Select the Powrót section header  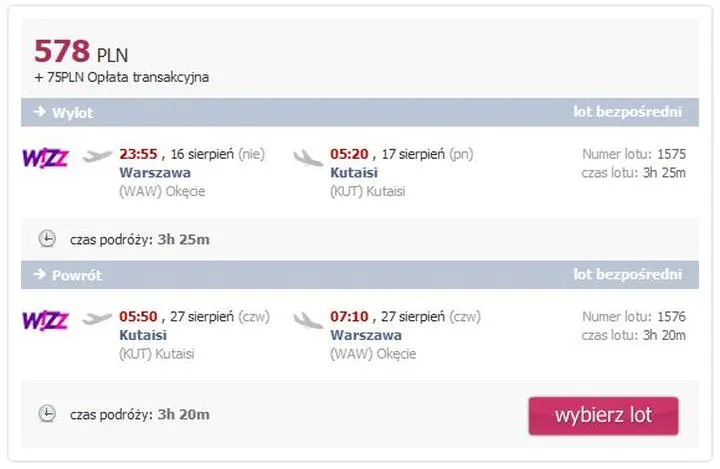[x=76, y=275]
